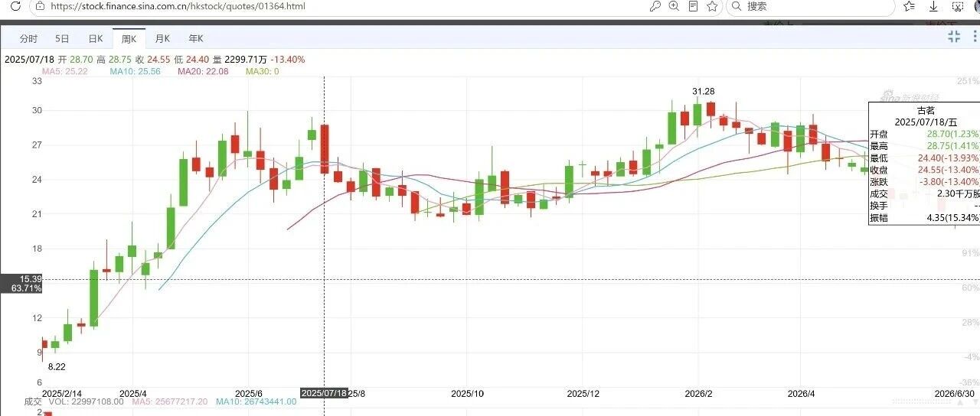
Task: Bookmark this page with the star icon
Action: pos(712,6)
